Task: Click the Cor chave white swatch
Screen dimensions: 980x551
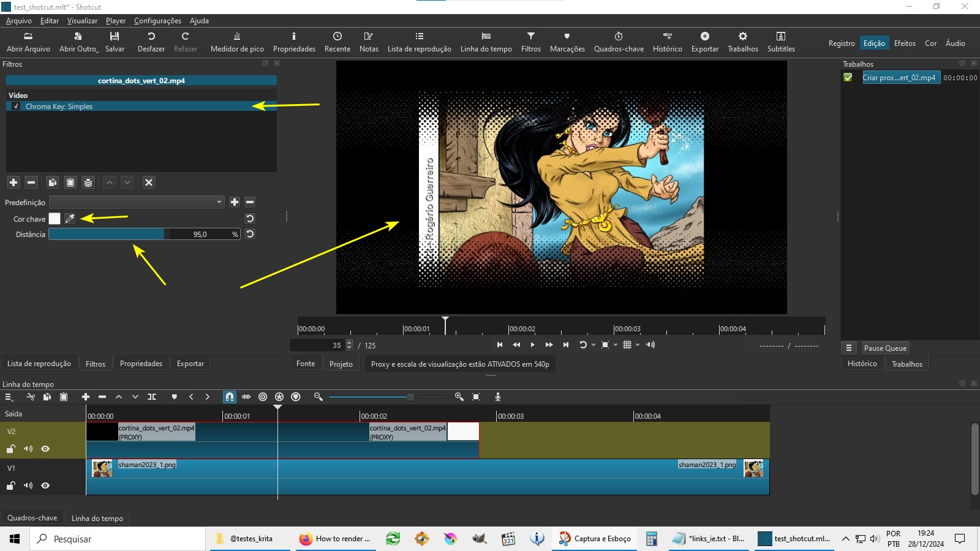Action: click(x=55, y=219)
